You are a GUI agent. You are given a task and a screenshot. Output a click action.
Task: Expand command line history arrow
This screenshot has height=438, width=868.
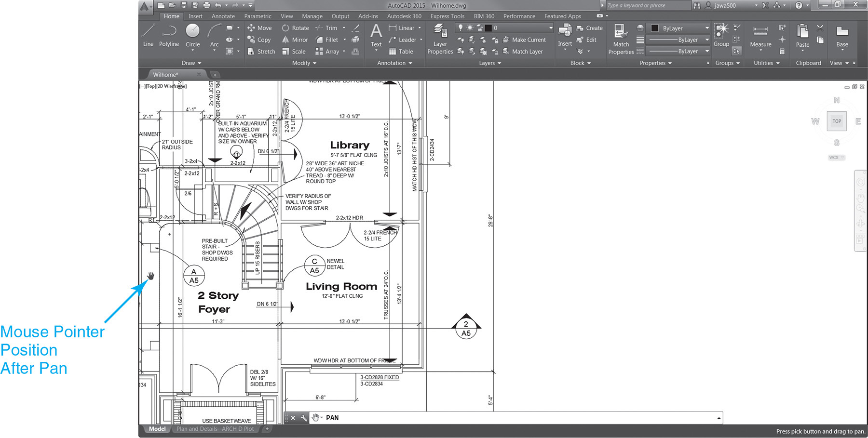(x=719, y=418)
